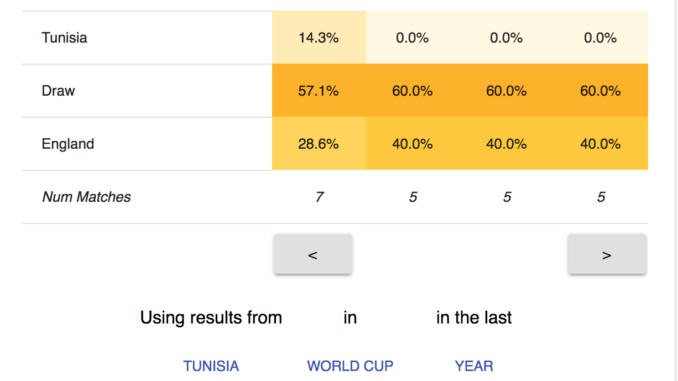
Task: Open the TUNISIA team selector
Action: 211,366
